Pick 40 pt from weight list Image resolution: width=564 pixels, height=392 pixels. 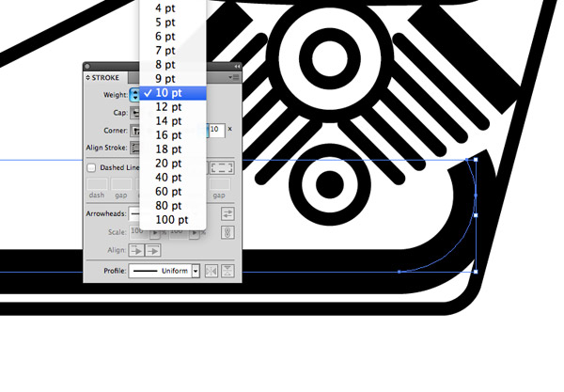(173, 178)
